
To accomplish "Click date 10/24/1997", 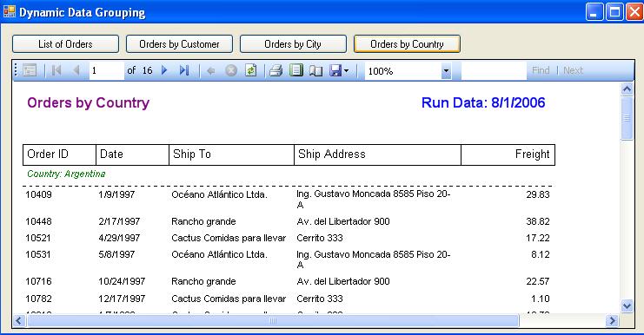I will 122,281.
